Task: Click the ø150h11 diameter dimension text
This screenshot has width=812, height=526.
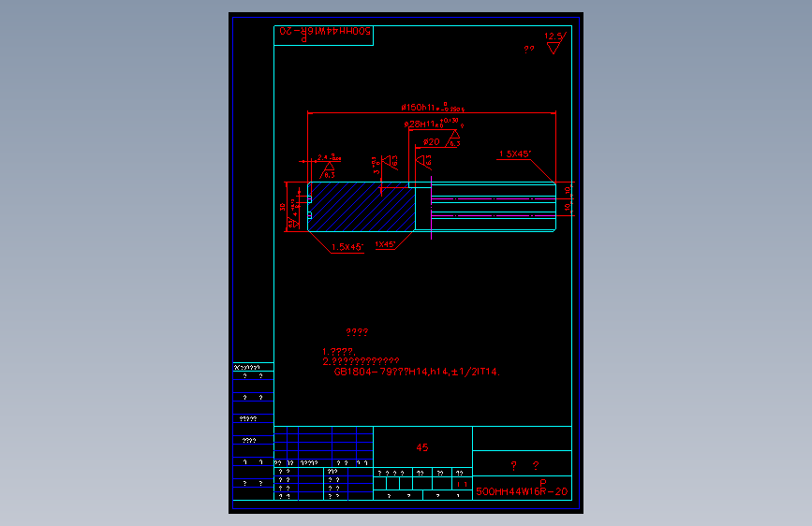Action: pyautogui.click(x=433, y=108)
